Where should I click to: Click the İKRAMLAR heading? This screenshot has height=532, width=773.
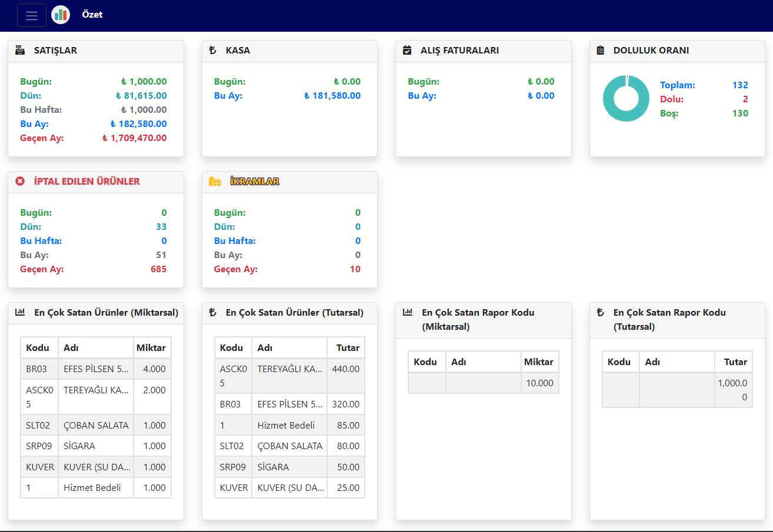[255, 182]
